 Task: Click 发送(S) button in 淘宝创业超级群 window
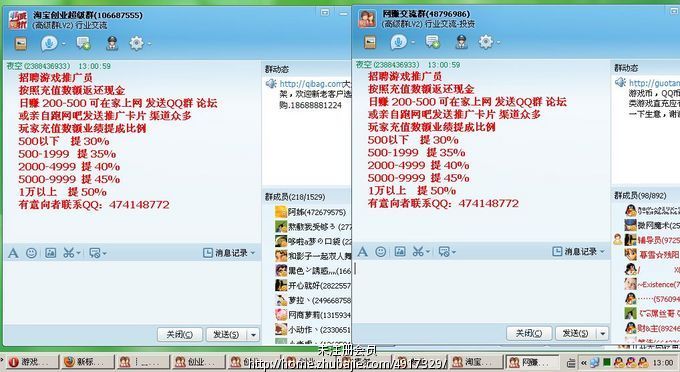pyautogui.click(x=226, y=334)
